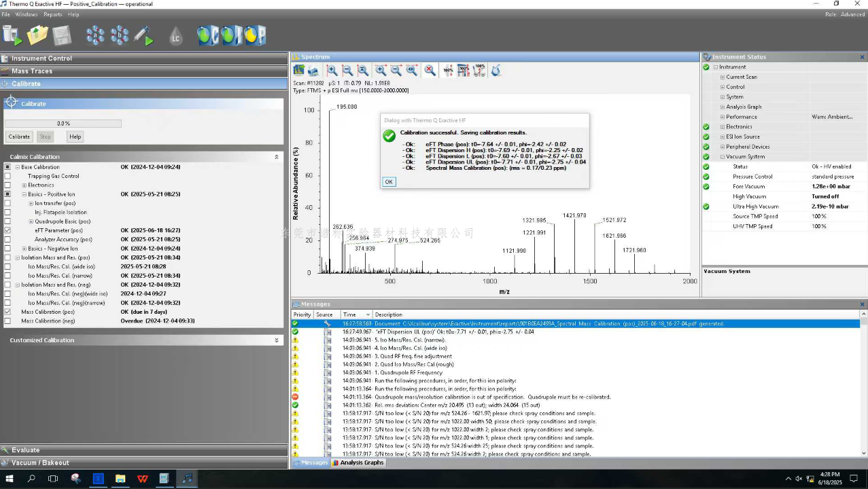Screen dimensions: 868x489
Task: Click the Calibrate button
Action: [19, 137]
